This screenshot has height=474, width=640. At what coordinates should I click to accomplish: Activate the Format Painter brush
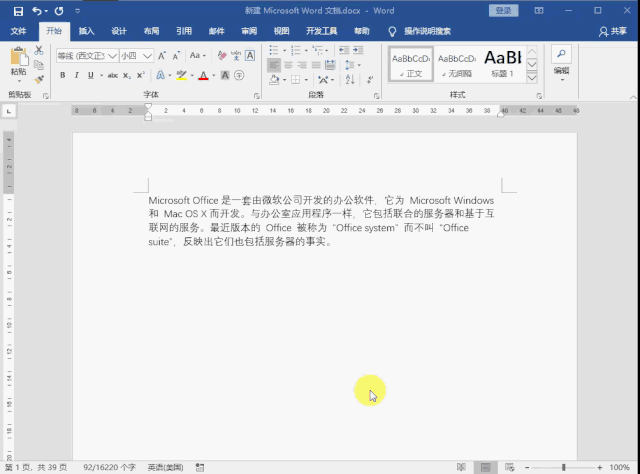(39, 79)
